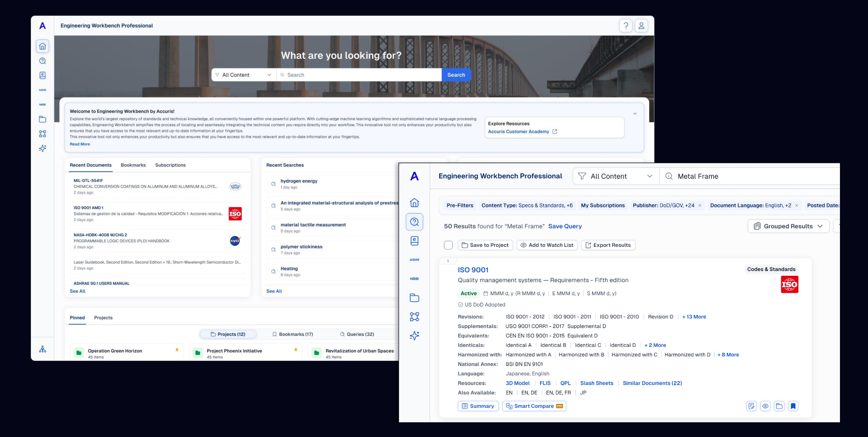This screenshot has width=868, height=437.
Task: Open the MIL-DTL-5541F recent document row
Action: (158, 187)
